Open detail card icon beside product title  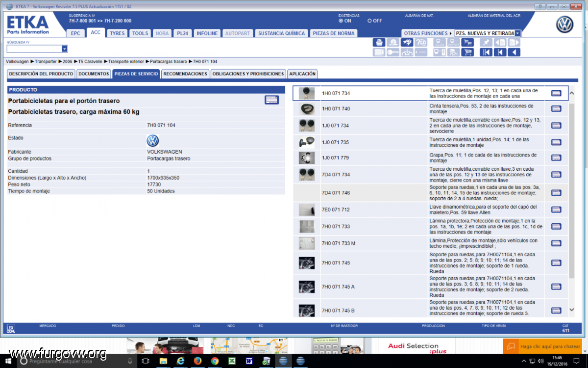[271, 100]
